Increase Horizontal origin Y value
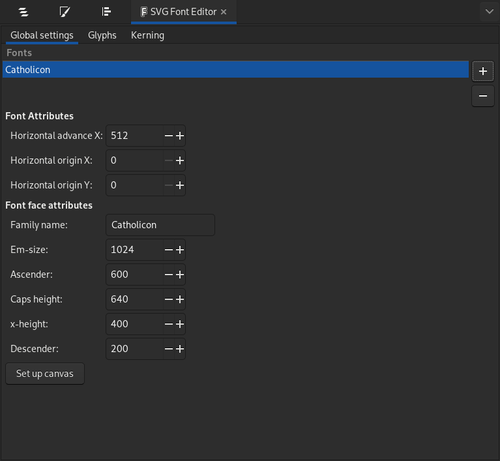The width and height of the screenshot is (500, 461). click(180, 185)
